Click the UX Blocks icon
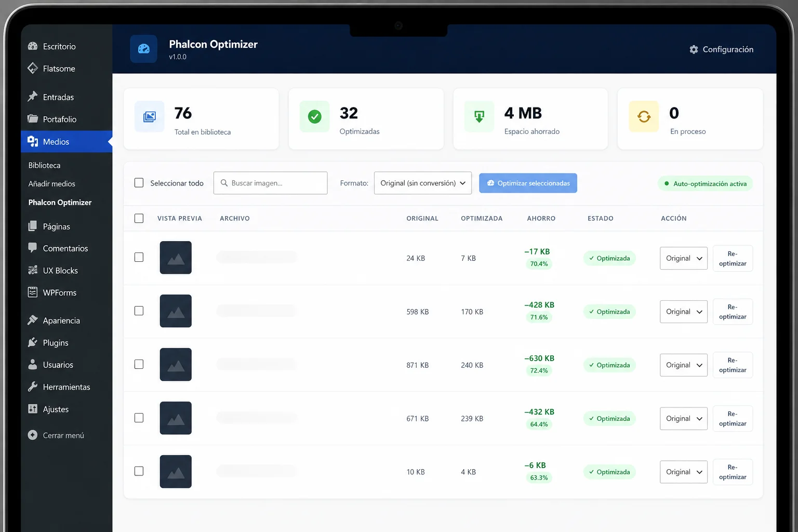Screen dimensions: 798x532 click(x=33, y=270)
